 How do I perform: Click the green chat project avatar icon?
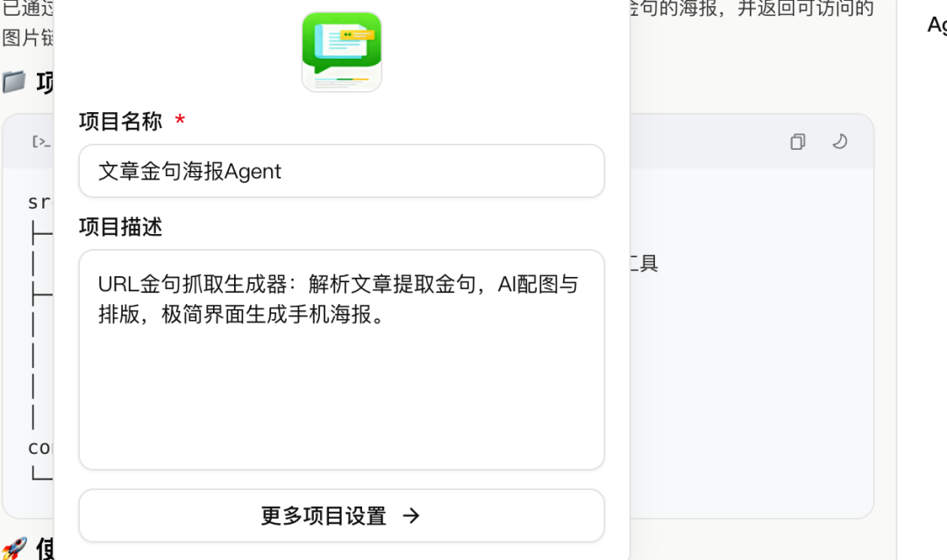[x=342, y=52]
